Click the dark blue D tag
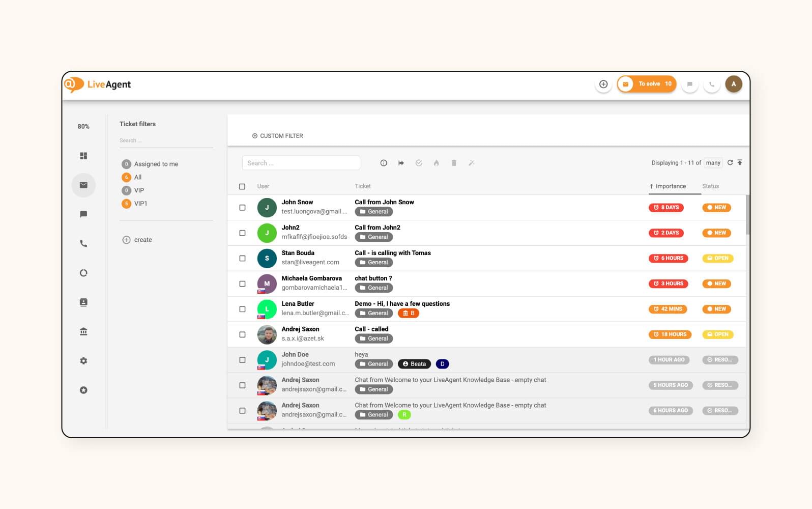Viewport: 812px width, 509px height. click(442, 364)
